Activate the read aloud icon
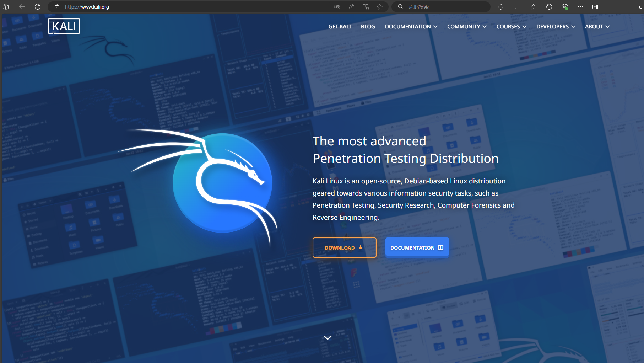 tap(351, 7)
